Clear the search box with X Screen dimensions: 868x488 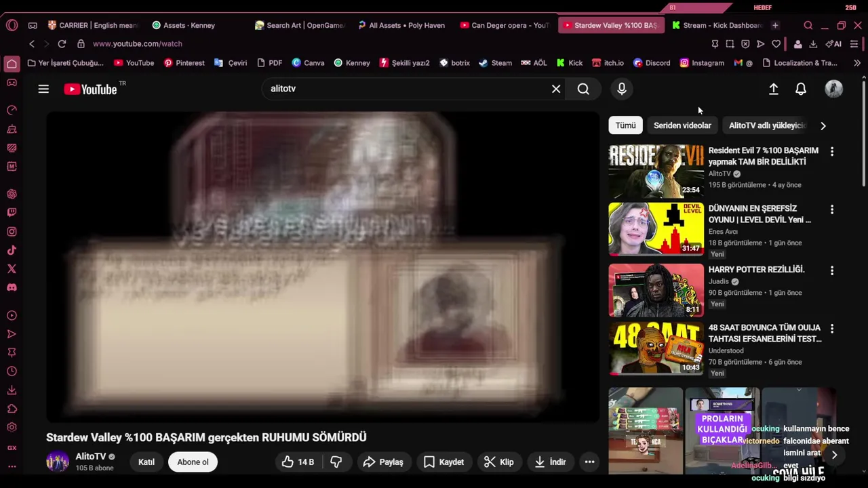click(x=556, y=89)
